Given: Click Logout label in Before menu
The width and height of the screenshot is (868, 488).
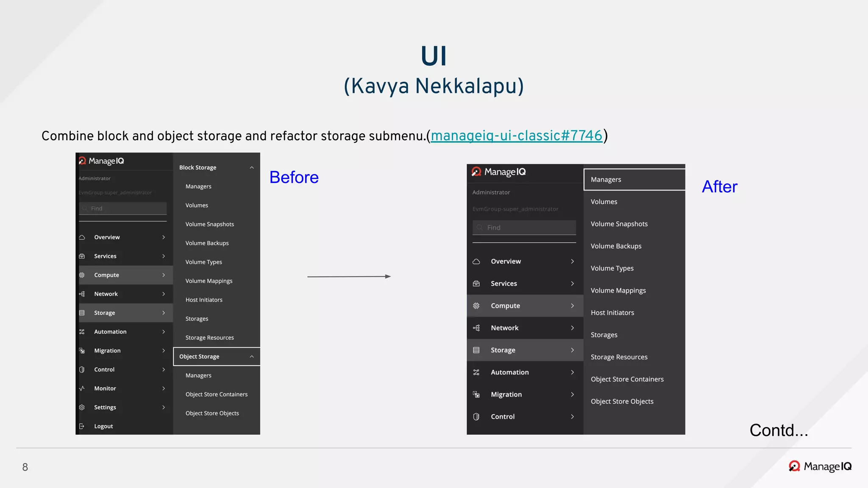Looking at the screenshot, I should 103,426.
